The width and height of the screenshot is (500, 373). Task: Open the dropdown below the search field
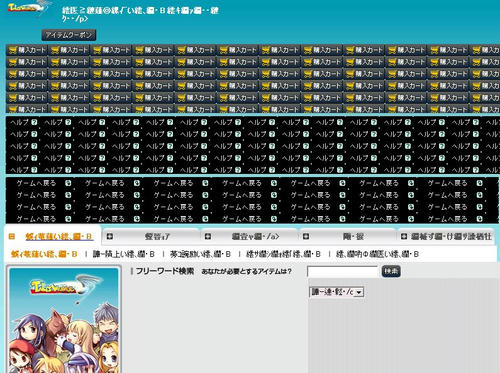point(336,292)
